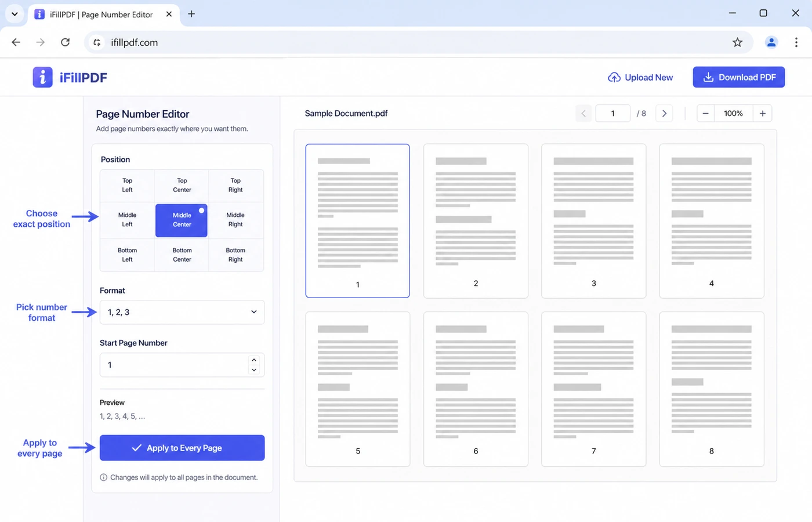This screenshot has width=812, height=522.
Task: Click the Upload New link
Action: click(640, 77)
